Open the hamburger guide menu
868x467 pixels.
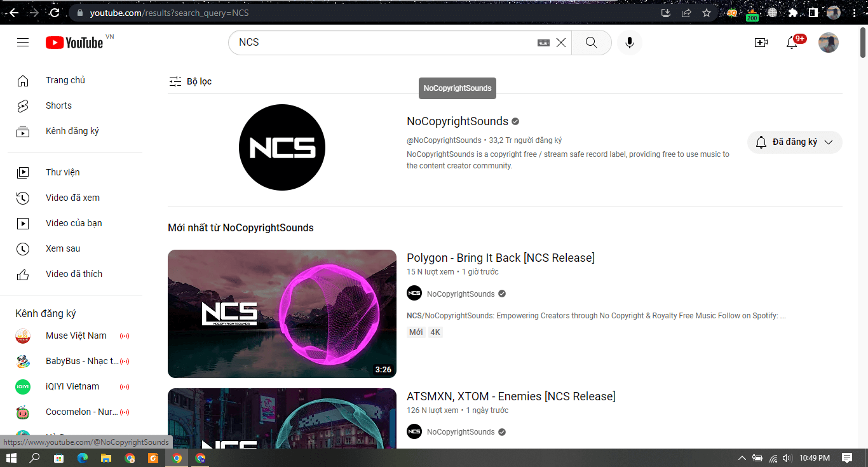point(23,43)
